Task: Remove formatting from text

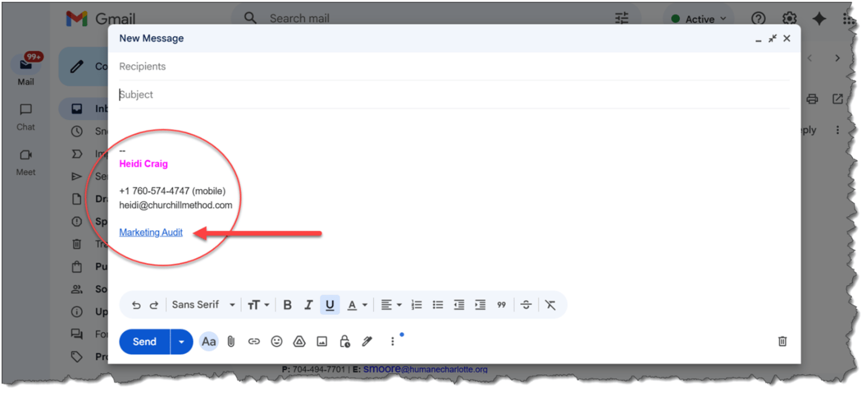Action: click(x=550, y=305)
